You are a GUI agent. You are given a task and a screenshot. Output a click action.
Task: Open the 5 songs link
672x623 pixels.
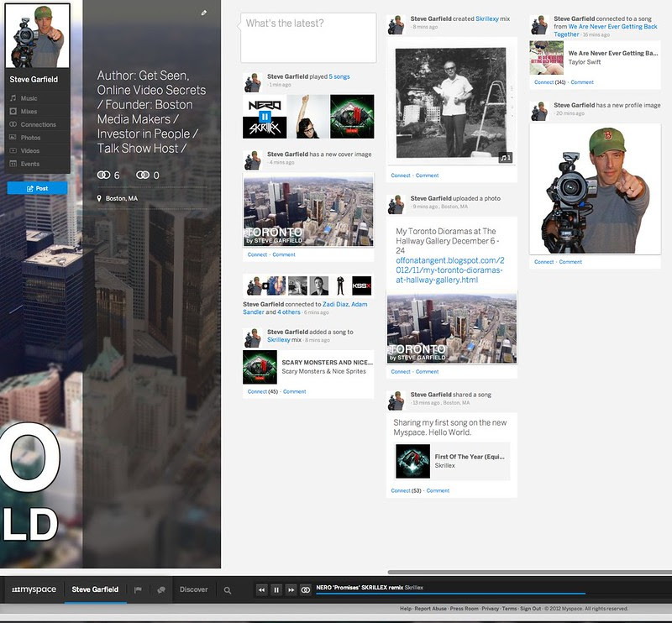click(x=339, y=76)
